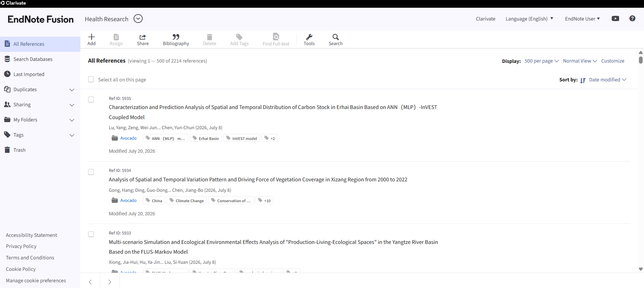
Task: Change 500 per page display setting
Action: click(x=542, y=61)
